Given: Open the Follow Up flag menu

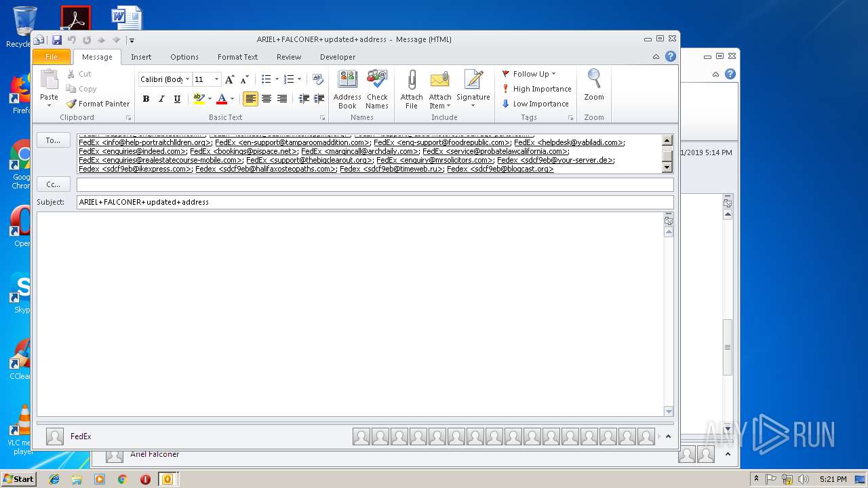Looking at the screenshot, I should [529, 74].
